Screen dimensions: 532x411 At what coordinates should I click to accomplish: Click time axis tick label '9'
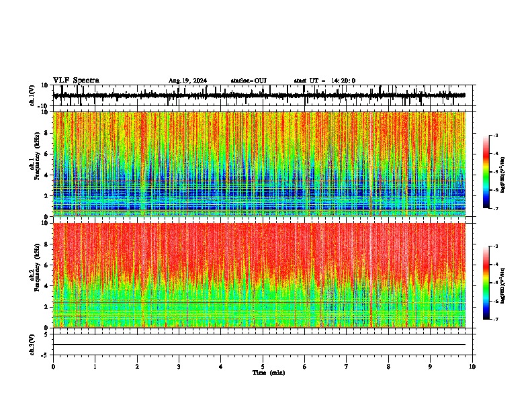click(430, 367)
